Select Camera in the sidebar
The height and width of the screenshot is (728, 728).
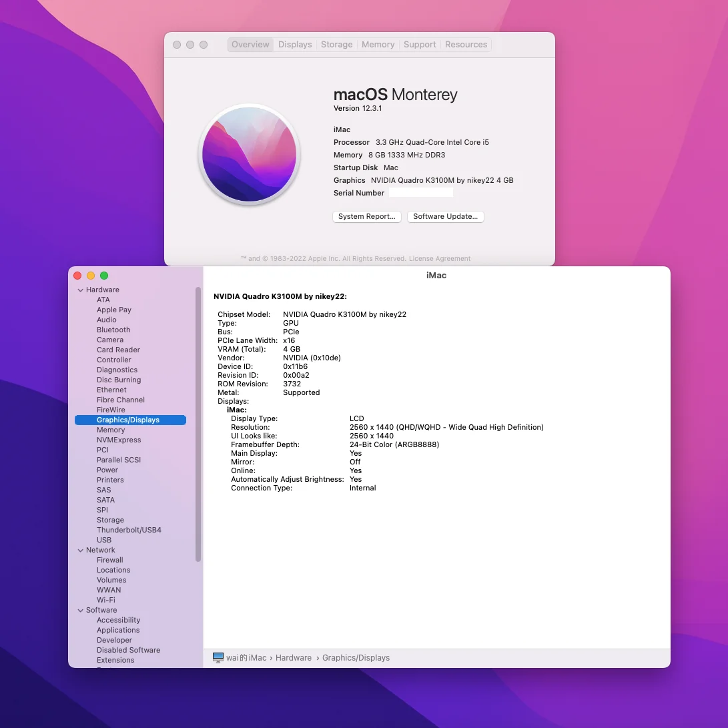[x=110, y=340]
